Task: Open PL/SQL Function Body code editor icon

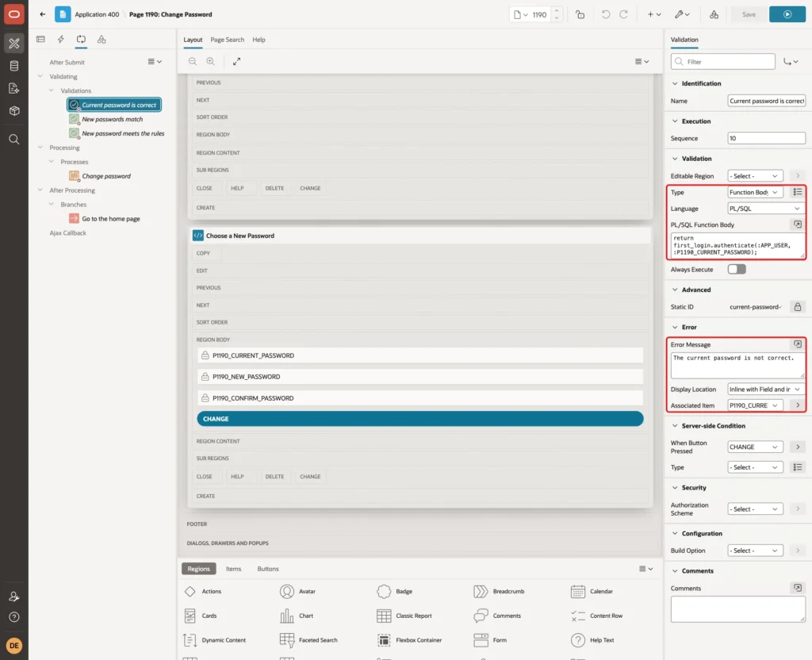Action: (798, 224)
